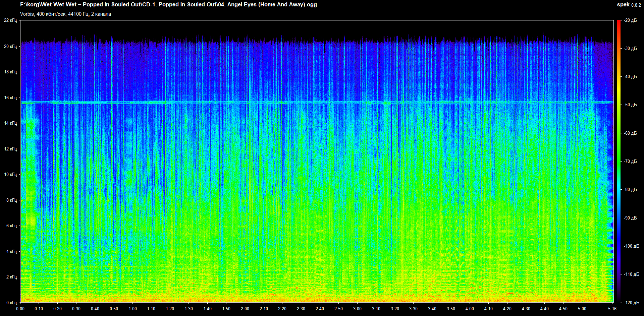Click the spek 0.8.2 version label
Viewport: 644px width, 316px height.
[629, 5]
